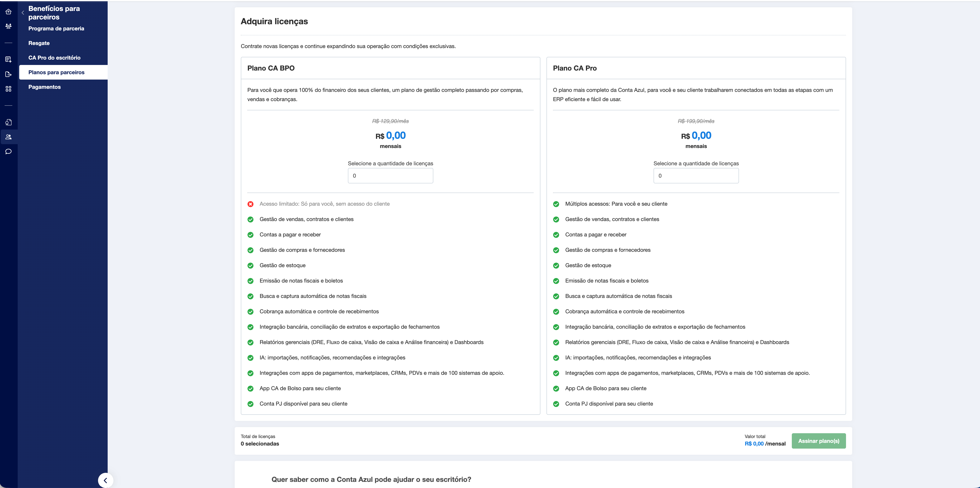This screenshot has height=488, width=980.
Task: Click 'IA: importações, notificações' in CA Pro card
Action: click(638, 357)
